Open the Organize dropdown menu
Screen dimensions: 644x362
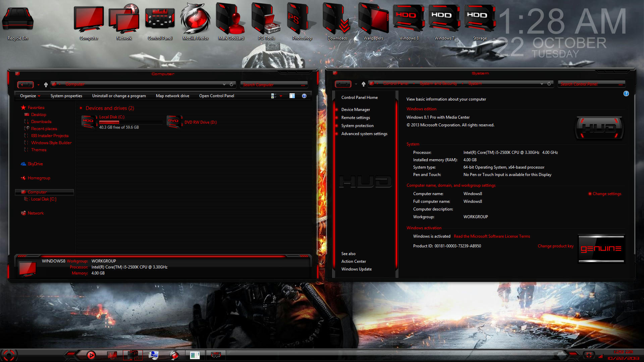click(30, 96)
